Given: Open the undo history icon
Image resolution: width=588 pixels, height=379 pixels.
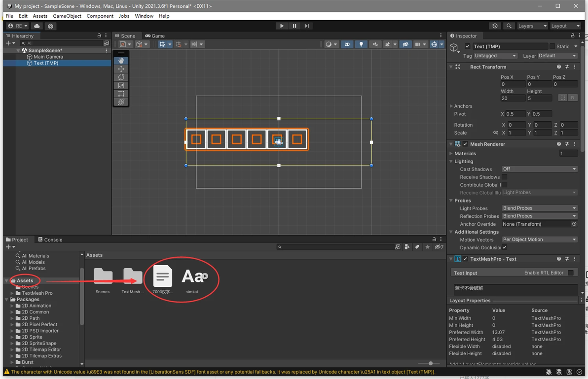Looking at the screenshot, I should (x=495, y=26).
